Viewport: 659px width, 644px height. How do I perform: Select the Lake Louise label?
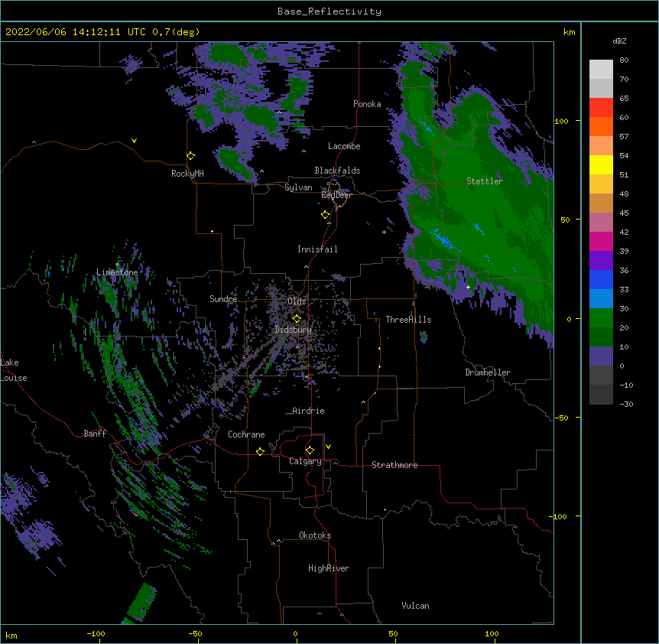tap(14, 370)
